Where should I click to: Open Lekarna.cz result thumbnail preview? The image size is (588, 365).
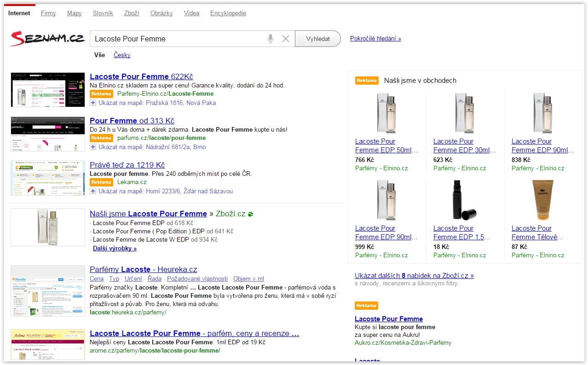coord(48,178)
